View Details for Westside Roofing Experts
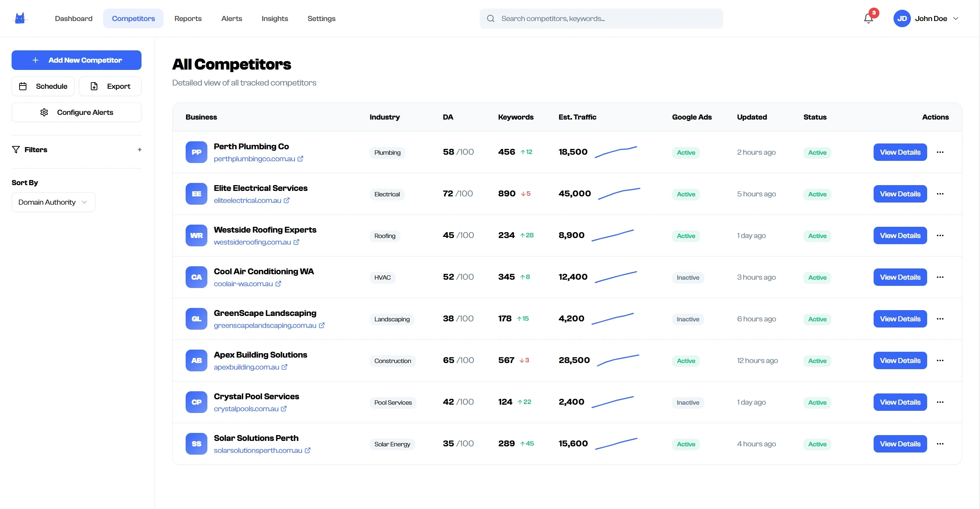 [900, 235]
